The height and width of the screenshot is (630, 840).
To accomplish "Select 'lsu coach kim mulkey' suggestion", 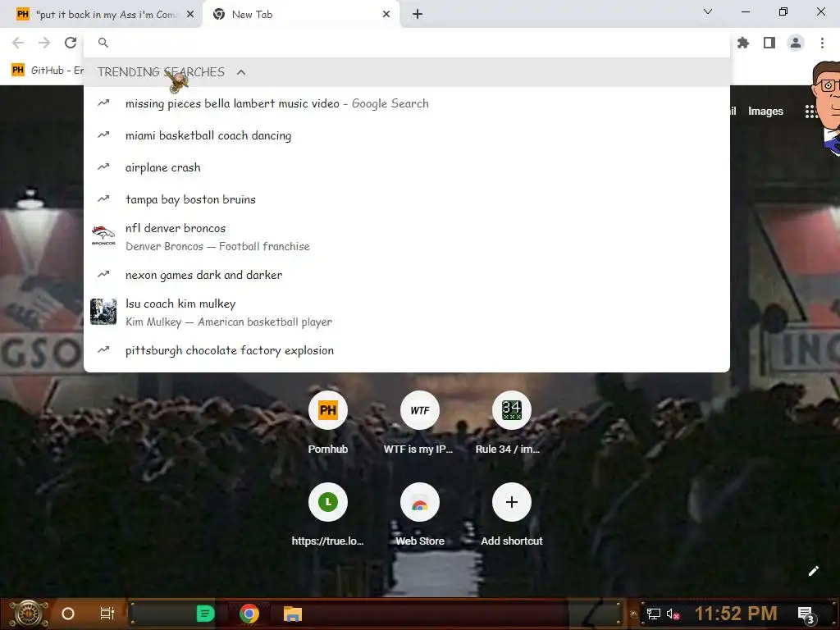I will (x=407, y=313).
